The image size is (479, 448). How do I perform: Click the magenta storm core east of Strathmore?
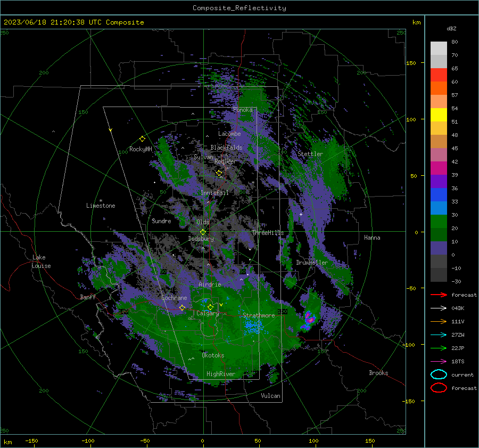click(x=309, y=319)
